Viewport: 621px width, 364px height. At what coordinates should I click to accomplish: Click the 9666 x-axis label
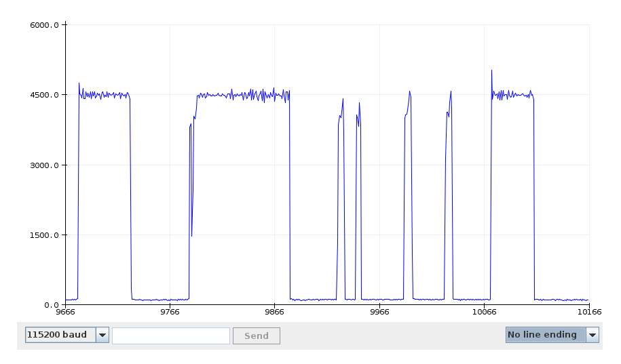click(65, 312)
